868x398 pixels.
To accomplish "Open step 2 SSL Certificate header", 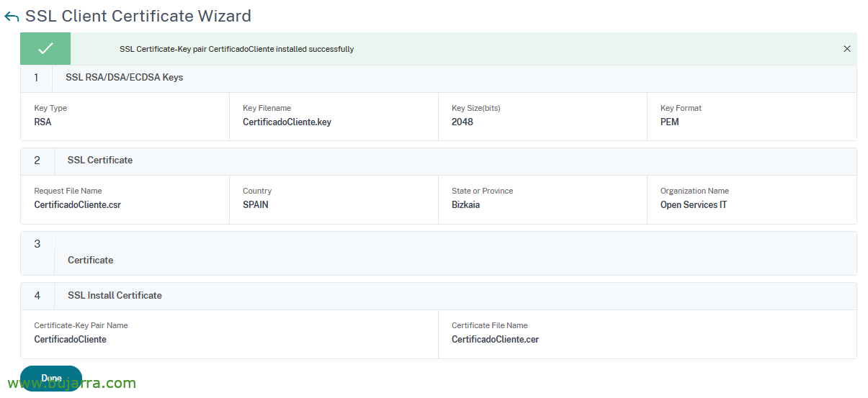I will pyautogui.click(x=438, y=160).
